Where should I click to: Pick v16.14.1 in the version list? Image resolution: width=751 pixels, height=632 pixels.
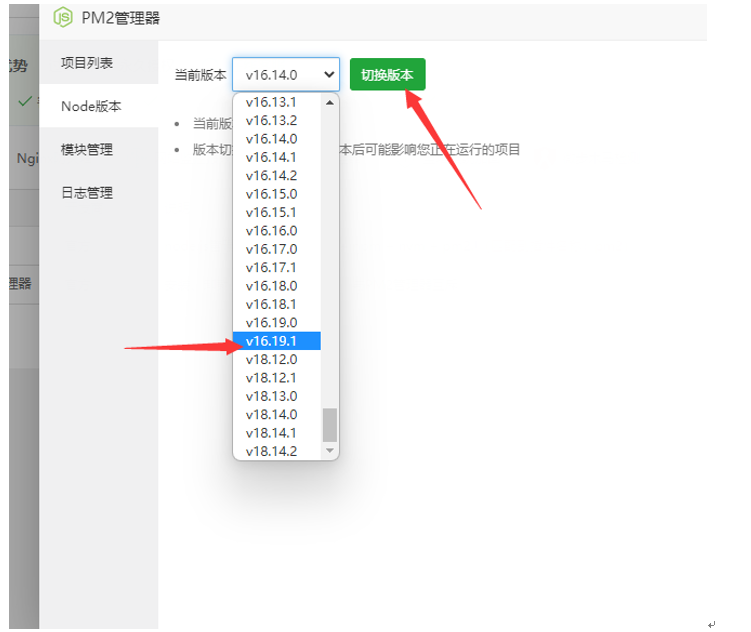tap(277, 157)
